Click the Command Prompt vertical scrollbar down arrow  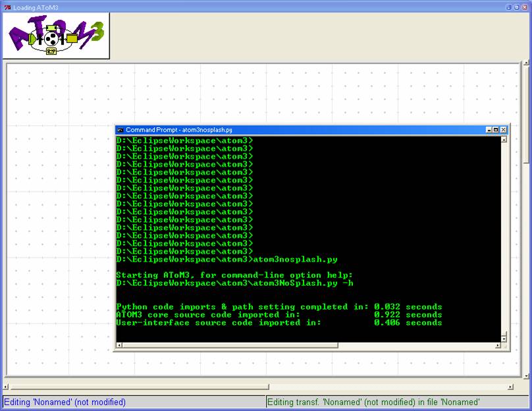pyautogui.click(x=504, y=339)
